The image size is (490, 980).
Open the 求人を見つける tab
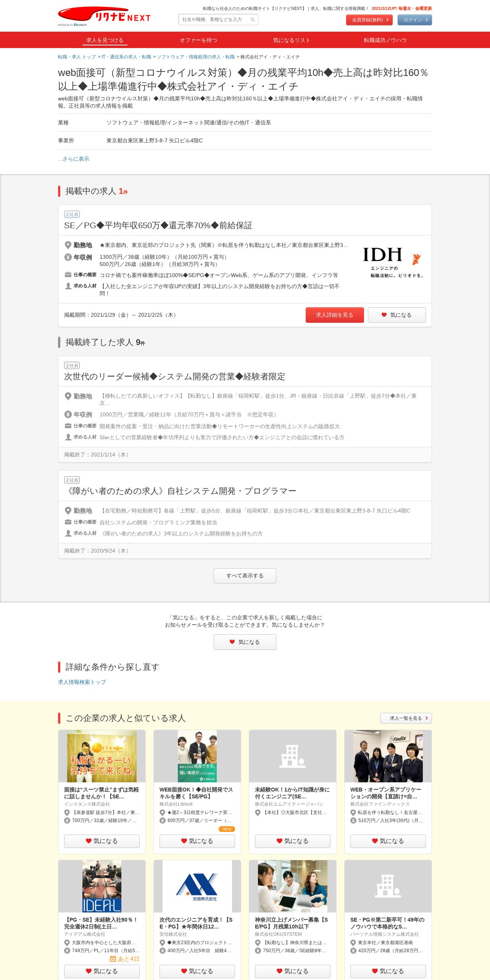pyautogui.click(x=105, y=40)
